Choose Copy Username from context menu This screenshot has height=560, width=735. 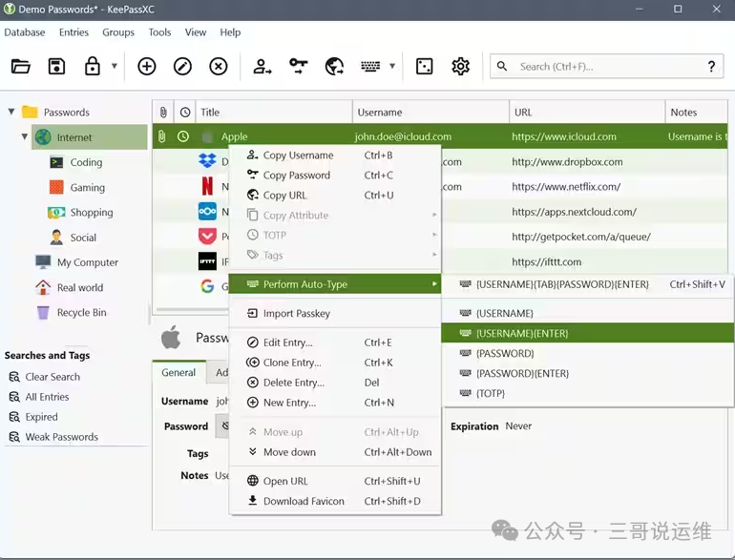pyautogui.click(x=298, y=156)
